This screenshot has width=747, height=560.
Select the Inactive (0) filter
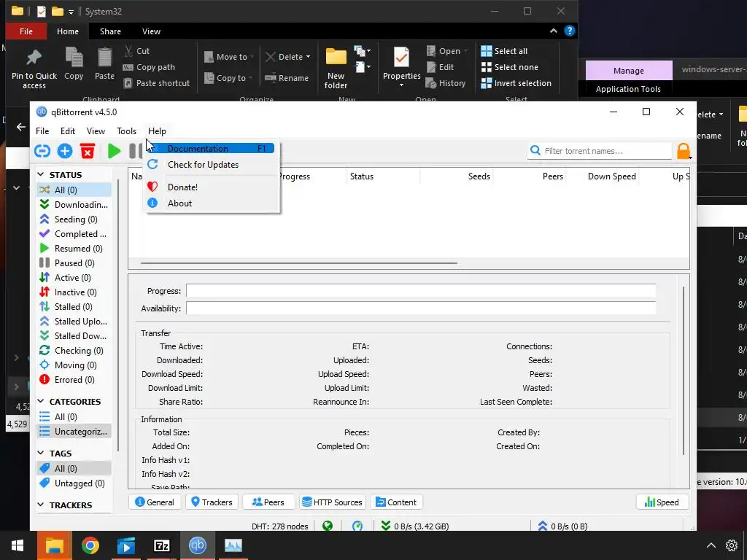(x=74, y=292)
